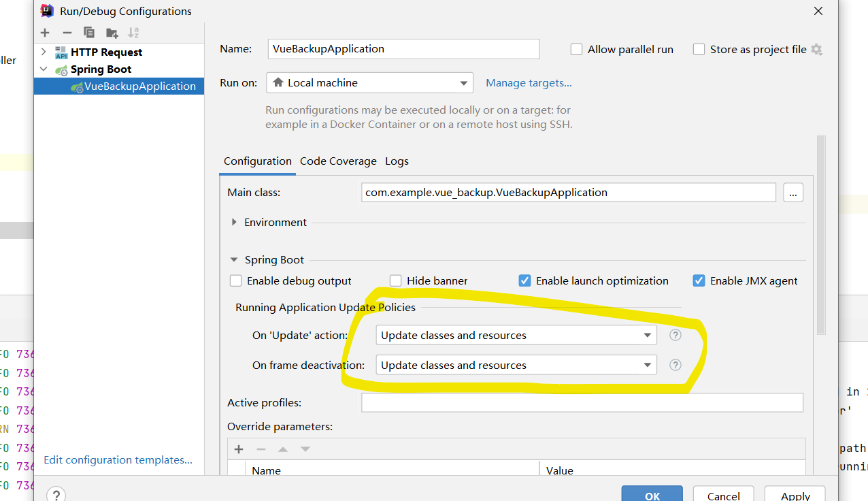The height and width of the screenshot is (501, 868).
Task: Switch to the Logs tab
Action: (x=397, y=161)
